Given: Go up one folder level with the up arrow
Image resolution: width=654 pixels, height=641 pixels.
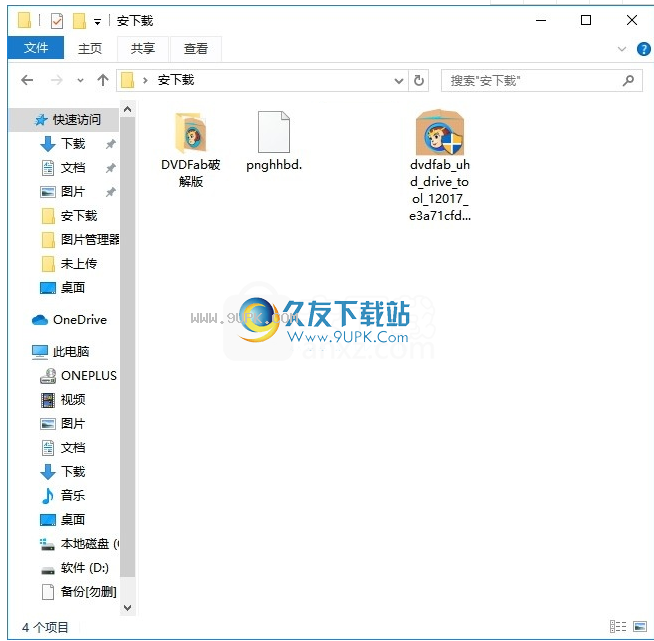Looking at the screenshot, I should [x=103, y=80].
